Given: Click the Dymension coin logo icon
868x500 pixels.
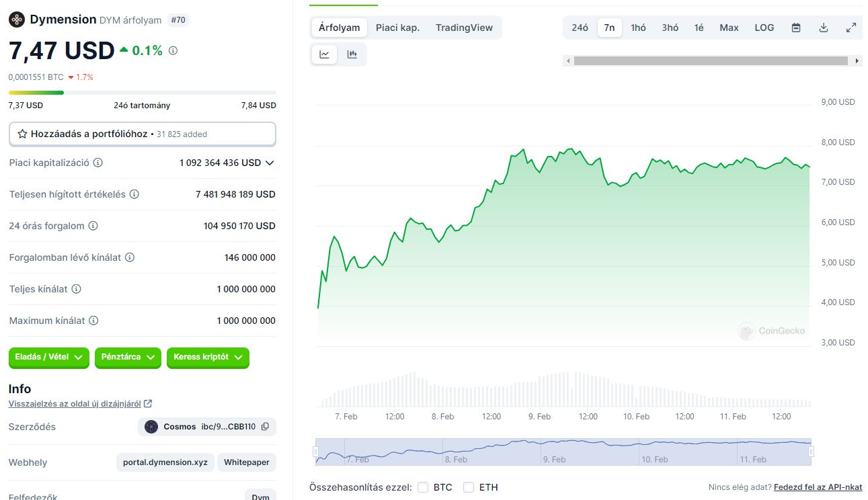Looking at the screenshot, I should click(16, 19).
